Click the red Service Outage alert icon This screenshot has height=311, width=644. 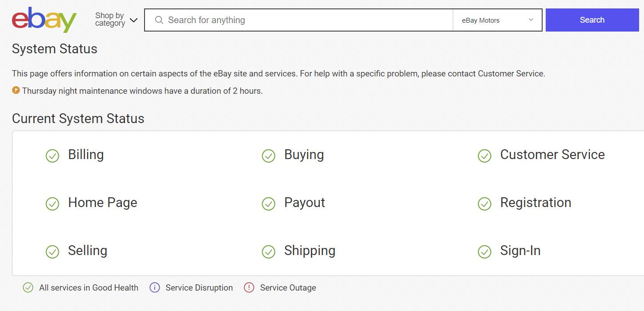pyautogui.click(x=249, y=288)
